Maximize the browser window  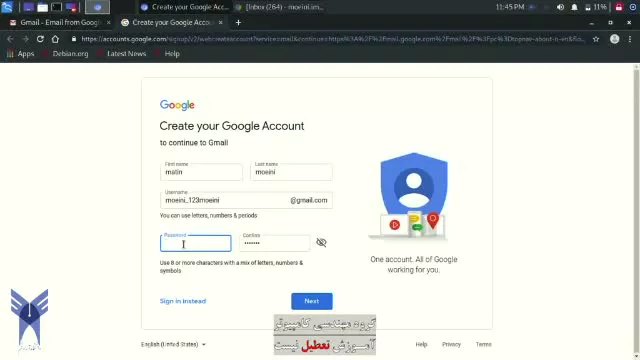click(610, 23)
